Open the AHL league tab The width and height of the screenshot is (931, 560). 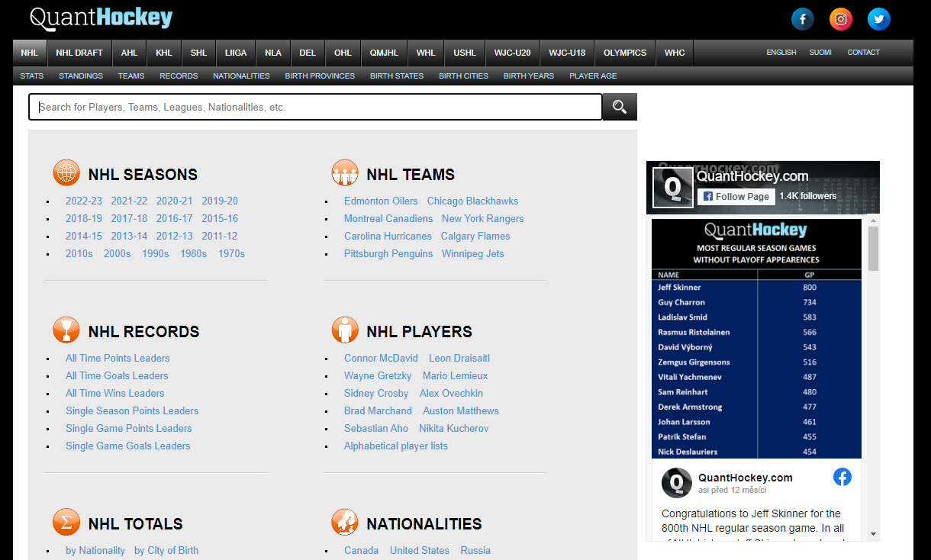(129, 53)
